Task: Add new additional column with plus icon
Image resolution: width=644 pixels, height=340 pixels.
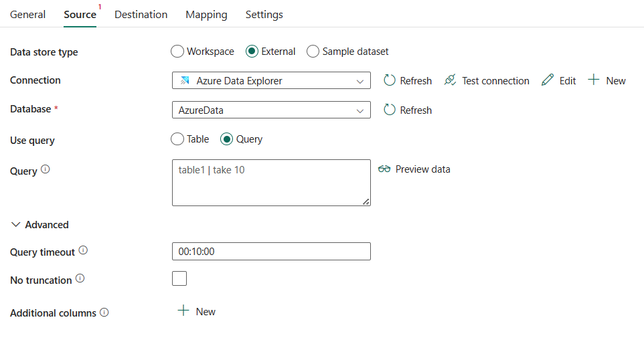Action: click(183, 311)
